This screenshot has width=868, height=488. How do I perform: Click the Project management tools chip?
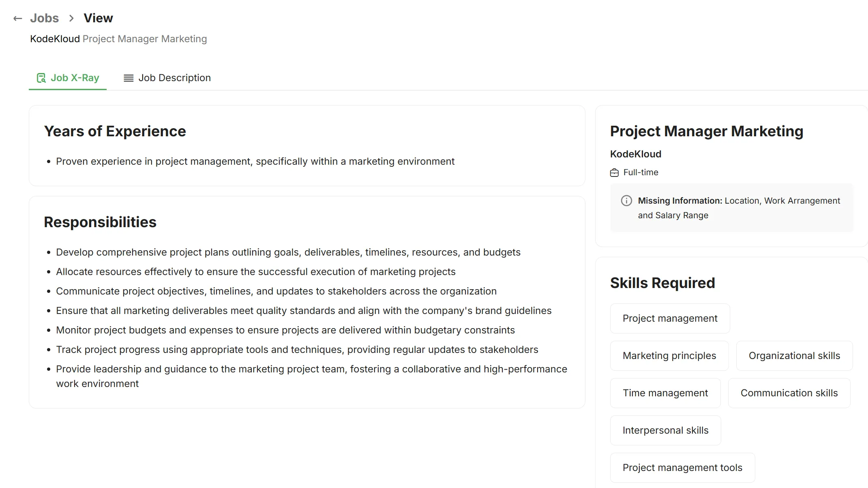point(682,467)
